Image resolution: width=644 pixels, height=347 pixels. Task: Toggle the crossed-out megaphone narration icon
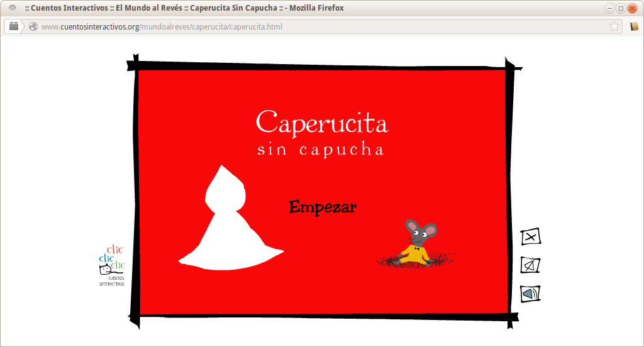coord(530,265)
